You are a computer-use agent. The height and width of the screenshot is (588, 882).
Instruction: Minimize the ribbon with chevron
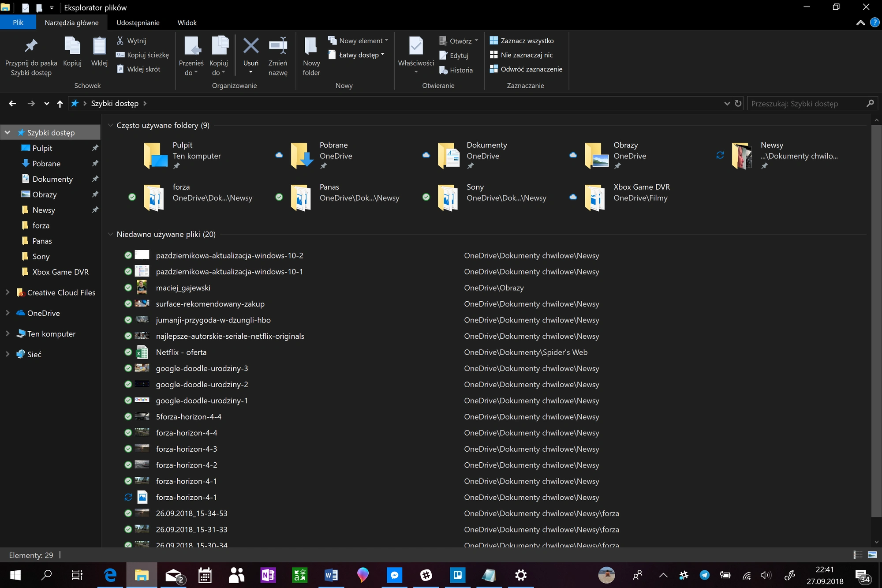coord(860,22)
